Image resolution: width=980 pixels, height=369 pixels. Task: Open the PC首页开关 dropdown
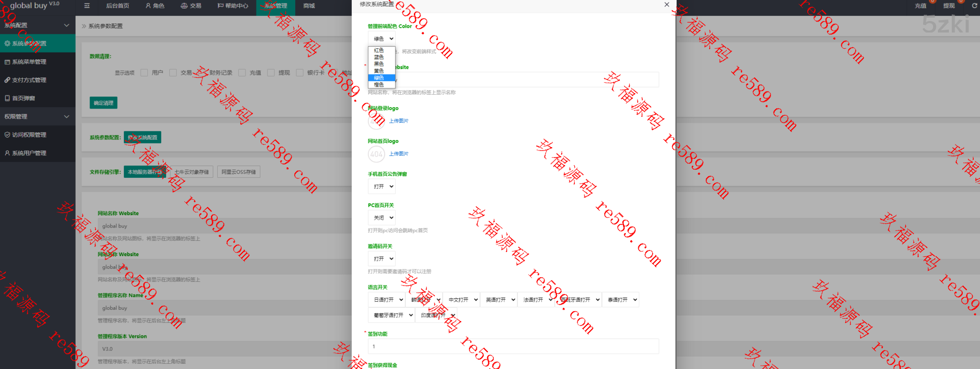point(382,218)
